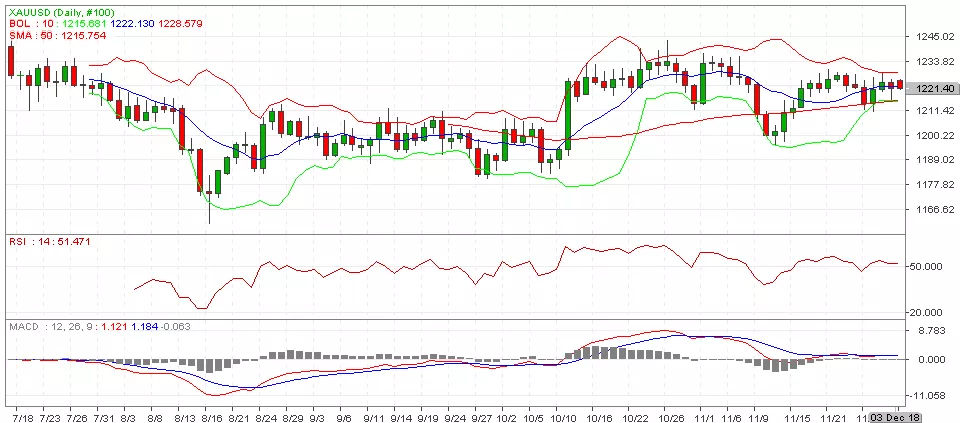Viewport: 960px width, 423px height.
Task: Click the MACD : 12, 26, 9 label
Action: coord(43,326)
